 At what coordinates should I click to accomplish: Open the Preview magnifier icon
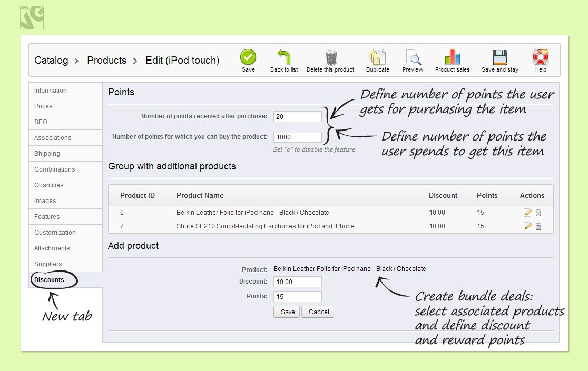413,57
